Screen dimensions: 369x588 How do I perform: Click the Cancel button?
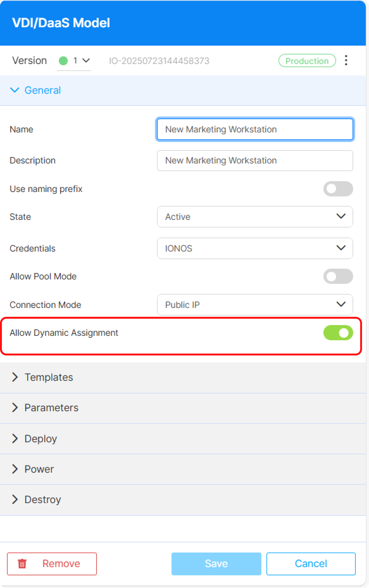tap(311, 564)
